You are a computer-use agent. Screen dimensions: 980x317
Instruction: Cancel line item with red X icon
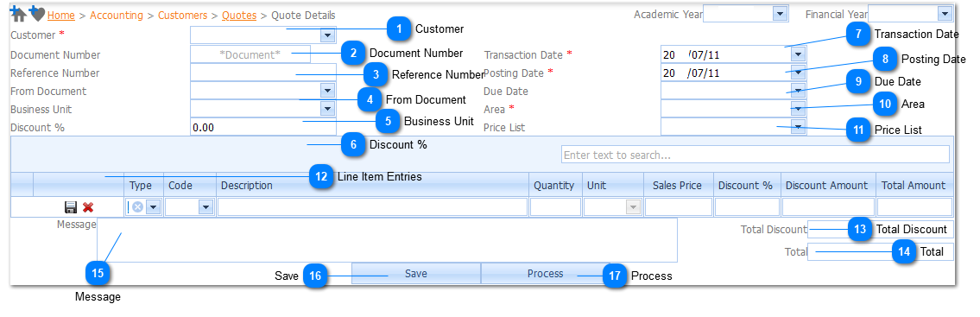[x=88, y=207]
